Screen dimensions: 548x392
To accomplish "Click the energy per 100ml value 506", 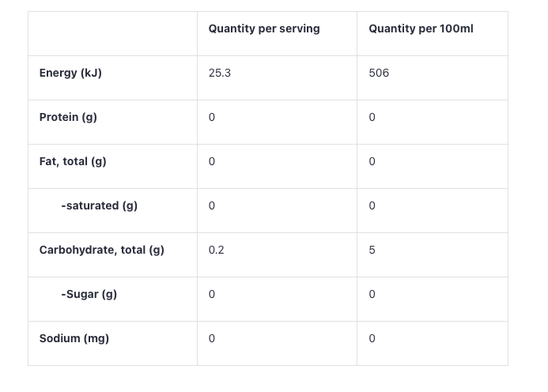I will [x=379, y=73].
